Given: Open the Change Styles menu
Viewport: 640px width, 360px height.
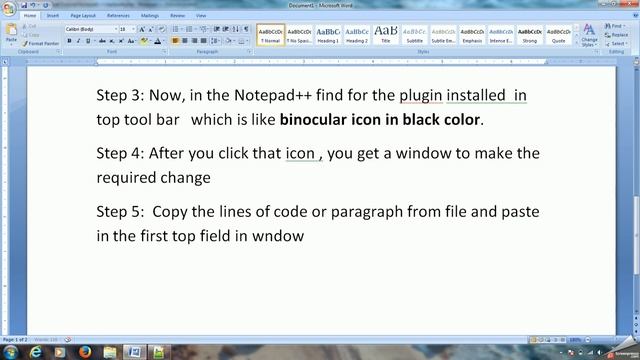Looking at the screenshot, I should (x=589, y=35).
